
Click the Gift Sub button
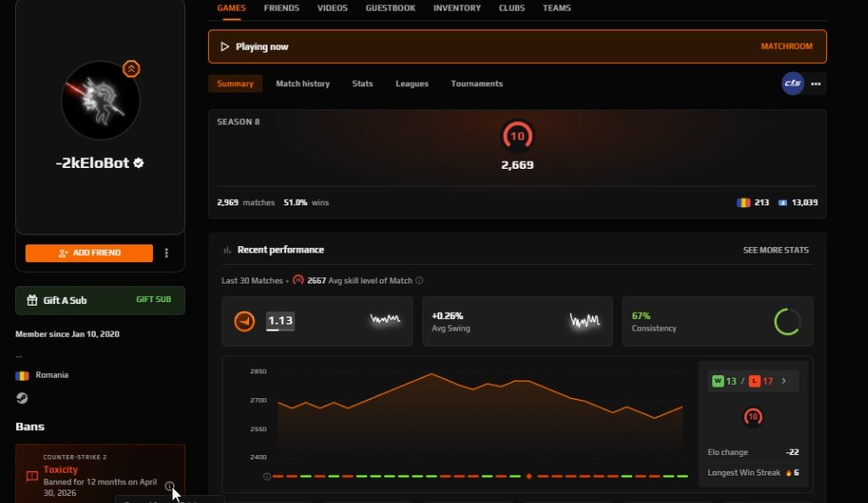click(153, 299)
